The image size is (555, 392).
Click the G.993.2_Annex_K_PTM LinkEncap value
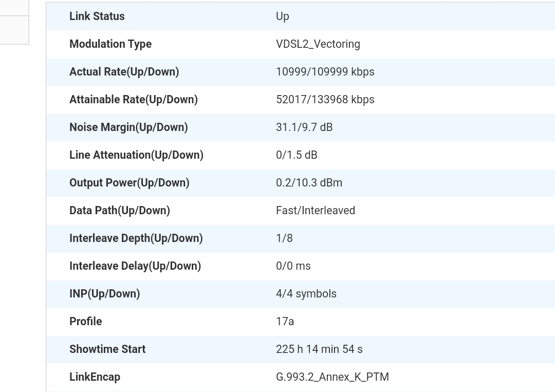(332, 377)
